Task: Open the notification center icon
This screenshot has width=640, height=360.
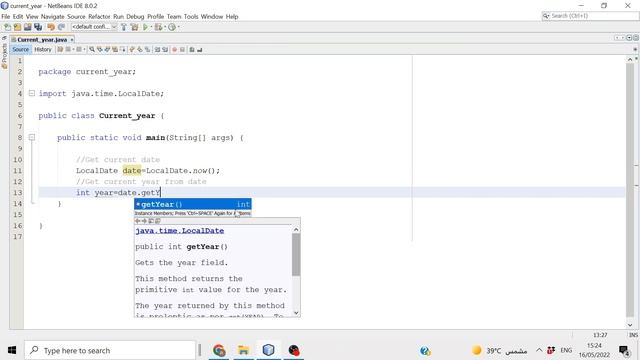Action: 624,350
